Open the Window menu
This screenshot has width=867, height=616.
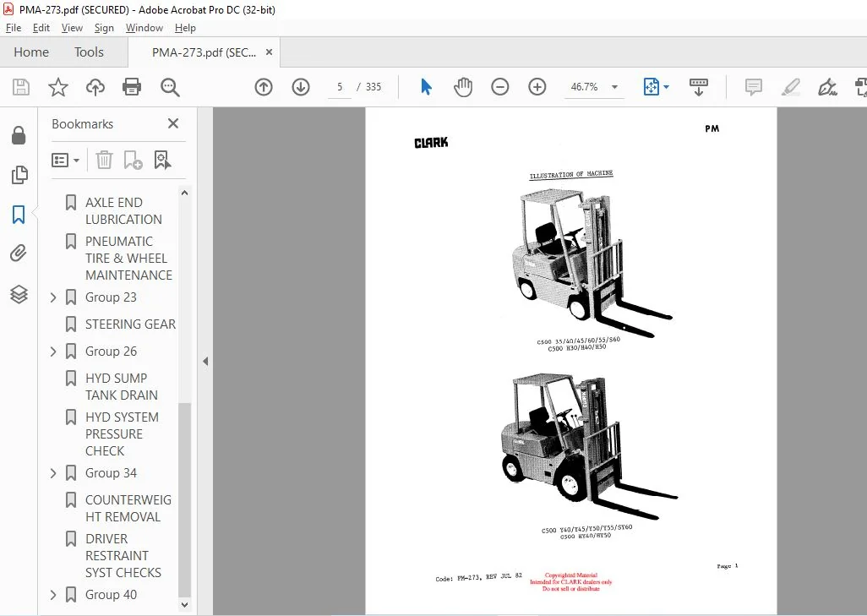144,28
